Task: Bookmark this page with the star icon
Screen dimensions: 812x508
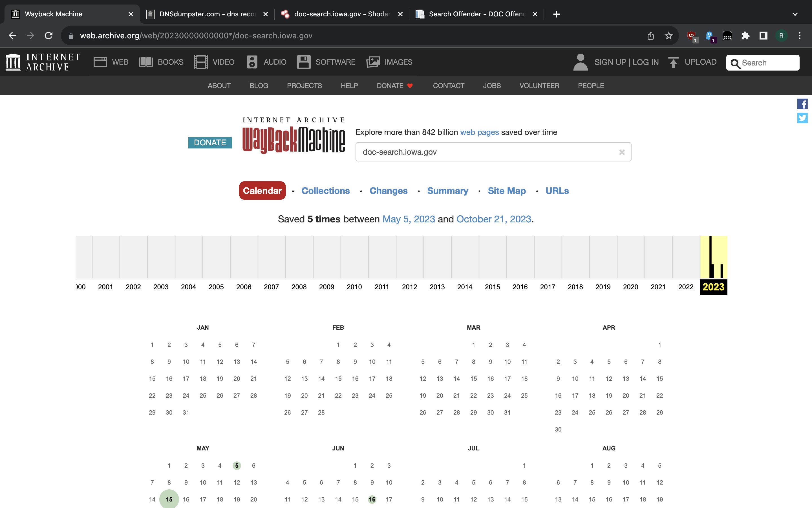Action: tap(669, 36)
